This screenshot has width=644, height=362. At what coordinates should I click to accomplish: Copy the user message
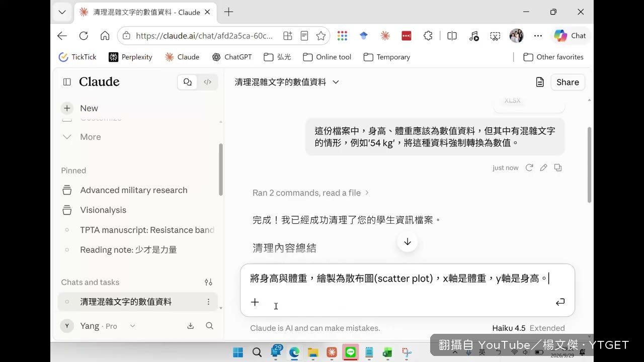pos(558,167)
